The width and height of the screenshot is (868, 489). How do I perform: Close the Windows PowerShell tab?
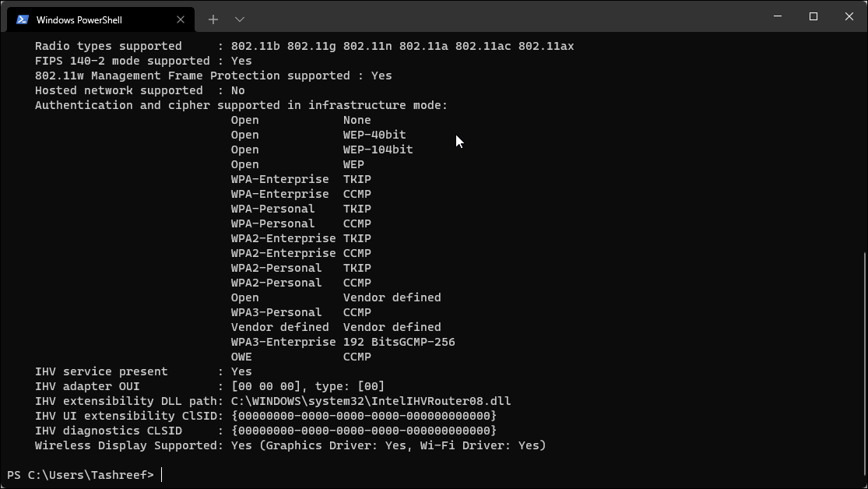[181, 19]
